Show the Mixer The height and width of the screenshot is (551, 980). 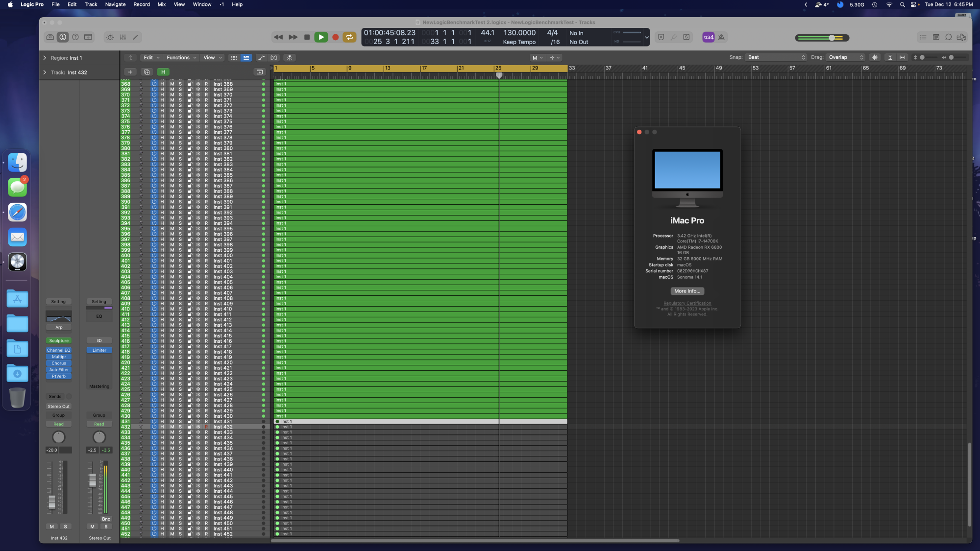point(123,37)
